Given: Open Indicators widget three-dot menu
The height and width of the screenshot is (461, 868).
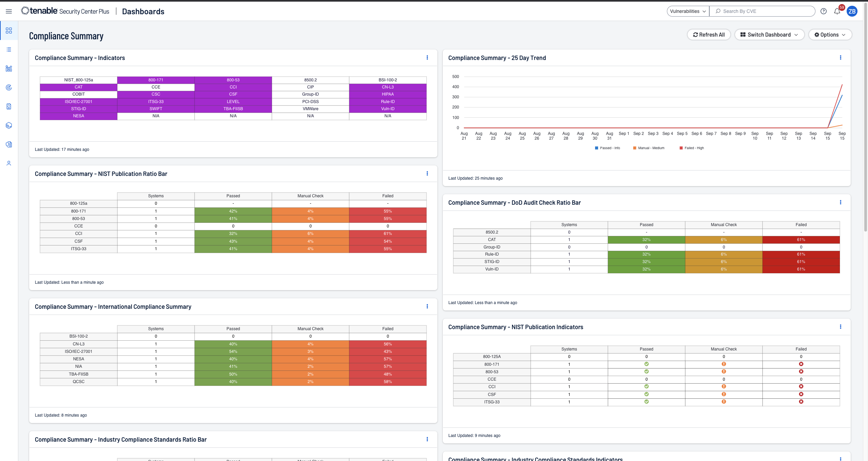Looking at the screenshot, I should click(x=427, y=58).
